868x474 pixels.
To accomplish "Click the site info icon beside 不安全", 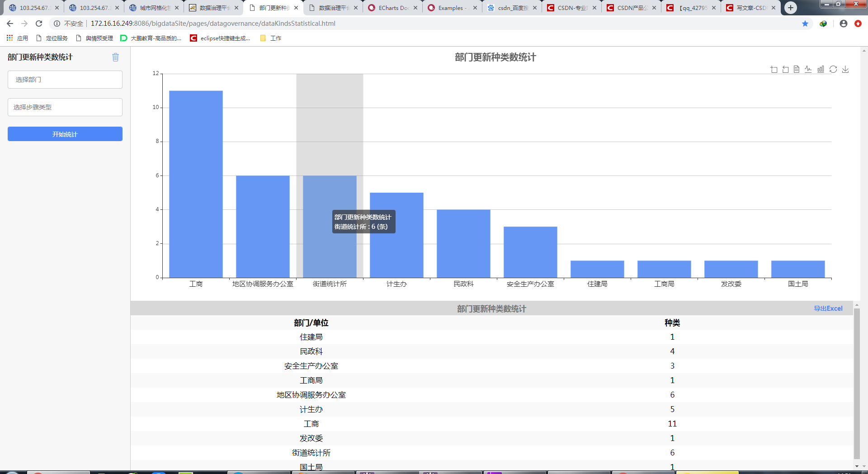I will pyautogui.click(x=57, y=24).
